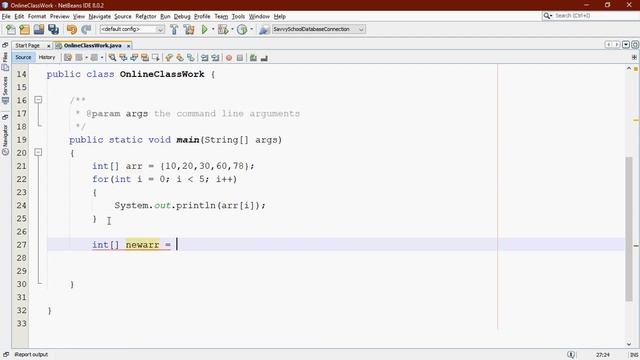The width and height of the screenshot is (640, 360).
Task: Toggle Highlight Search in the editor toolbar
Action: tap(144, 58)
